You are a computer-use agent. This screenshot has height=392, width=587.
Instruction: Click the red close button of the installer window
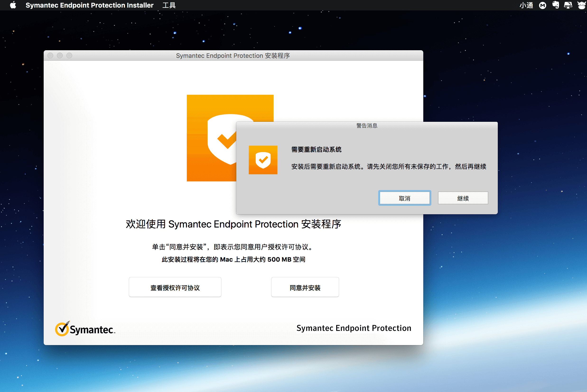point(50,55)
